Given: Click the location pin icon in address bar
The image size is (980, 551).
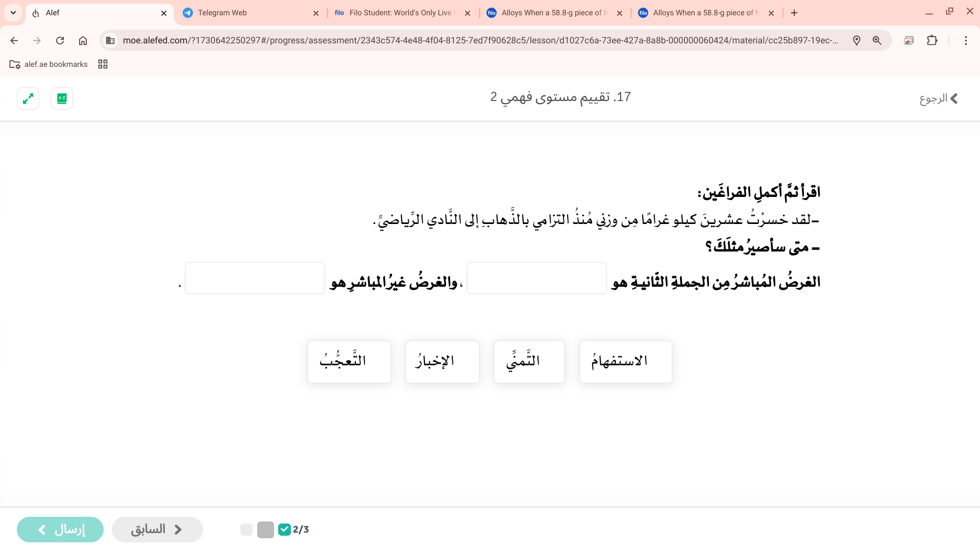Looking at the screenshot, I should point(856,40).
